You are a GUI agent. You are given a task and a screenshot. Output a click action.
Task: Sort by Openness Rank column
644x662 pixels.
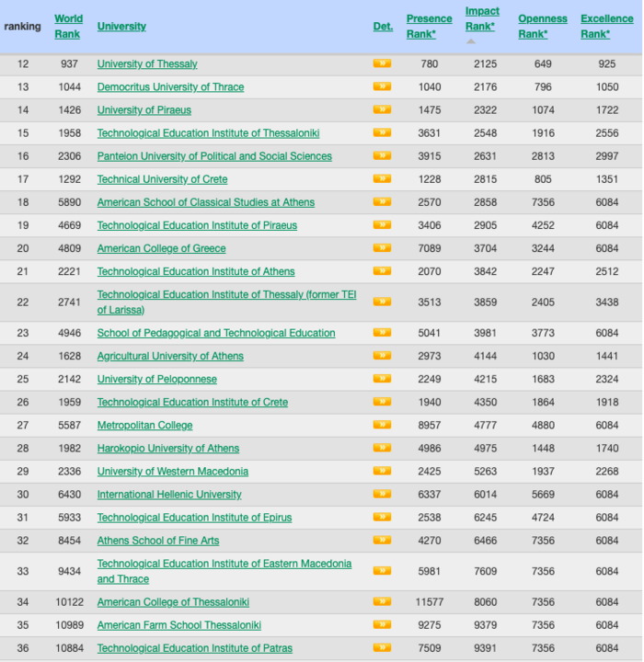(x=543, y=26)
